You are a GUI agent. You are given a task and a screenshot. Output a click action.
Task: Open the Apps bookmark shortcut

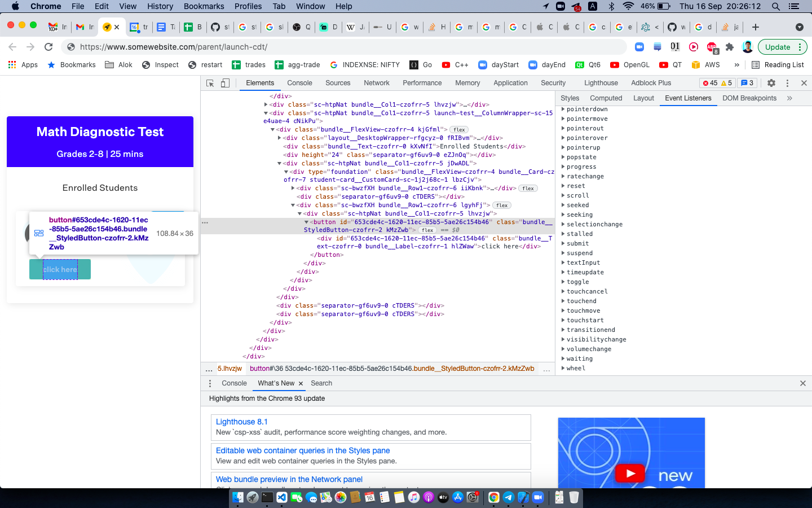click(x=23, y=65)
